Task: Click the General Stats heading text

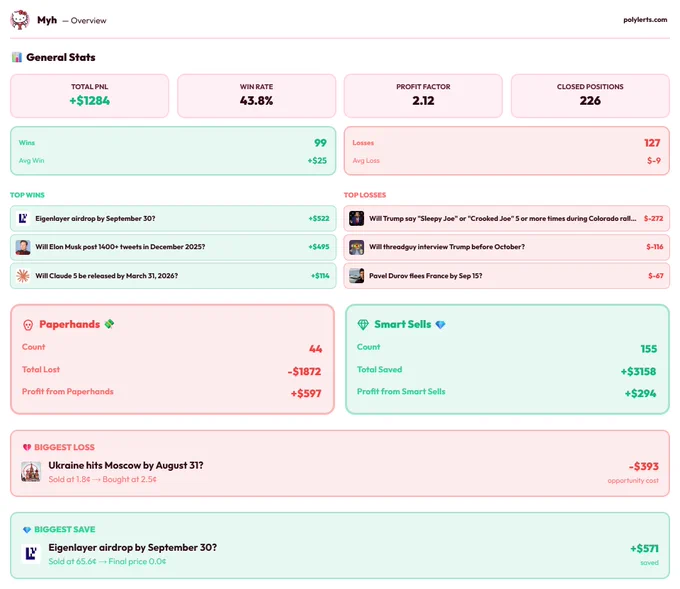Action: pyautogui.click(x=61, y=57)
